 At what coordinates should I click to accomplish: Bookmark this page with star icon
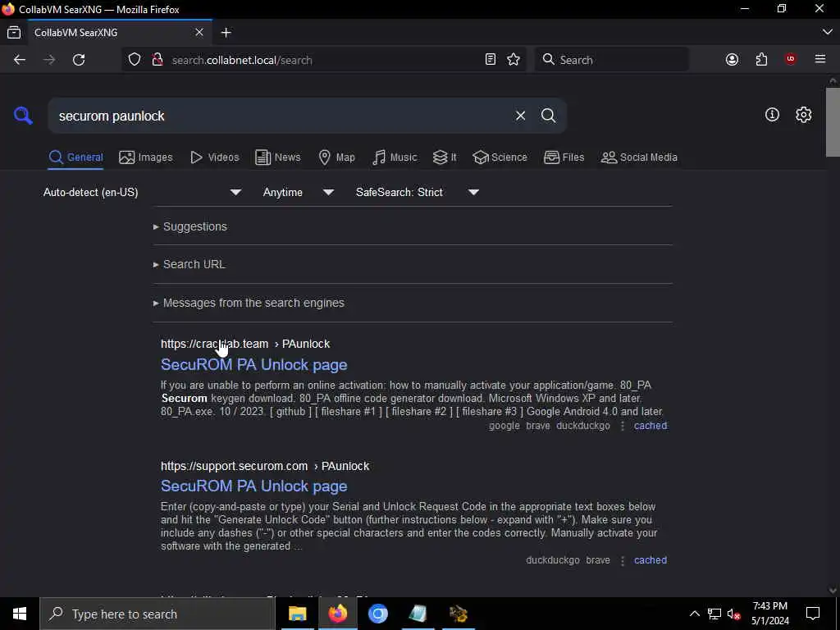[514, 59]
